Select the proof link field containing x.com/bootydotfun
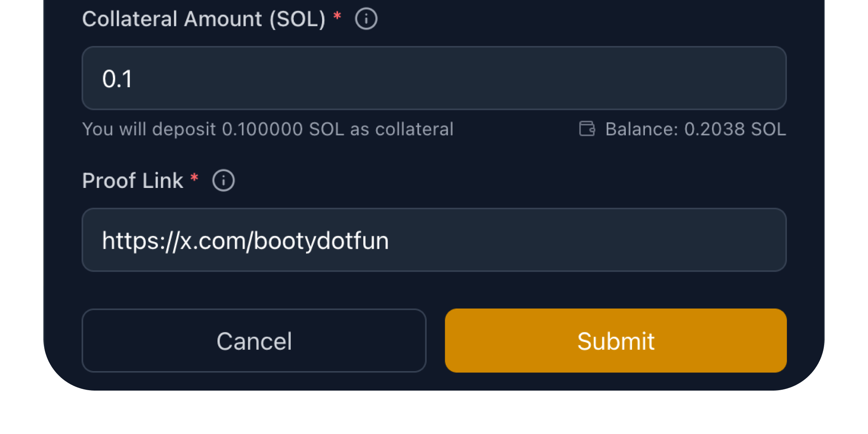Viewport: 868px width, 434px height. point(434,240)
